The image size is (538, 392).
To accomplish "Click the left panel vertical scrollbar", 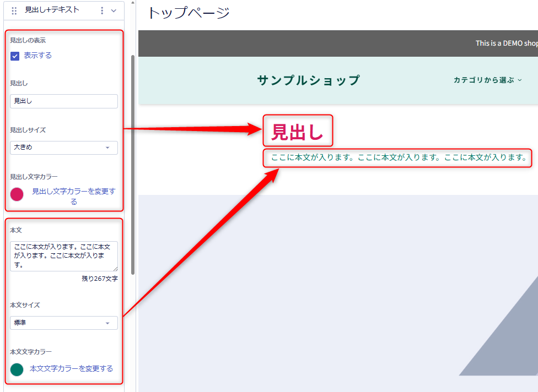I will pos(133,165).
